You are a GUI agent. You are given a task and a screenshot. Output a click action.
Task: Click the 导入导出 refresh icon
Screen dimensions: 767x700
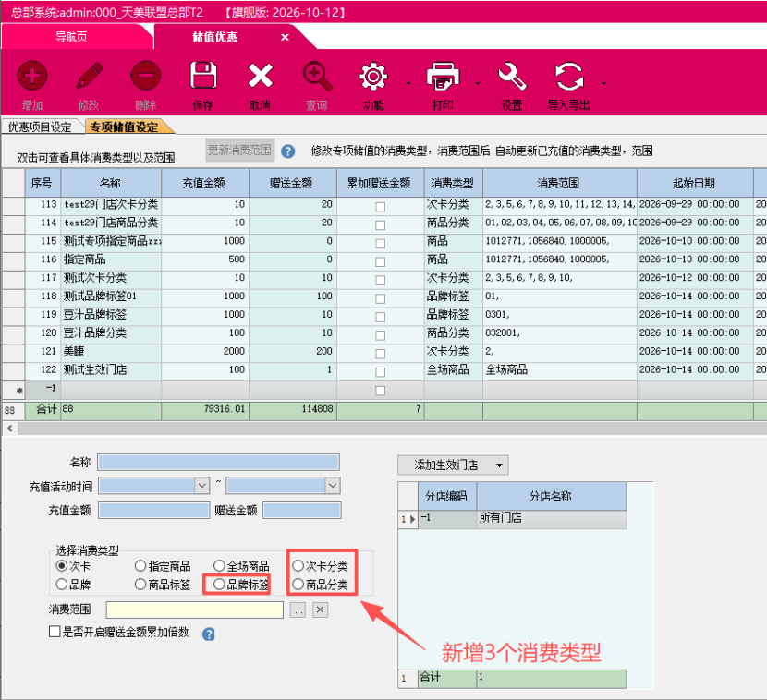[x=569, y=77]
